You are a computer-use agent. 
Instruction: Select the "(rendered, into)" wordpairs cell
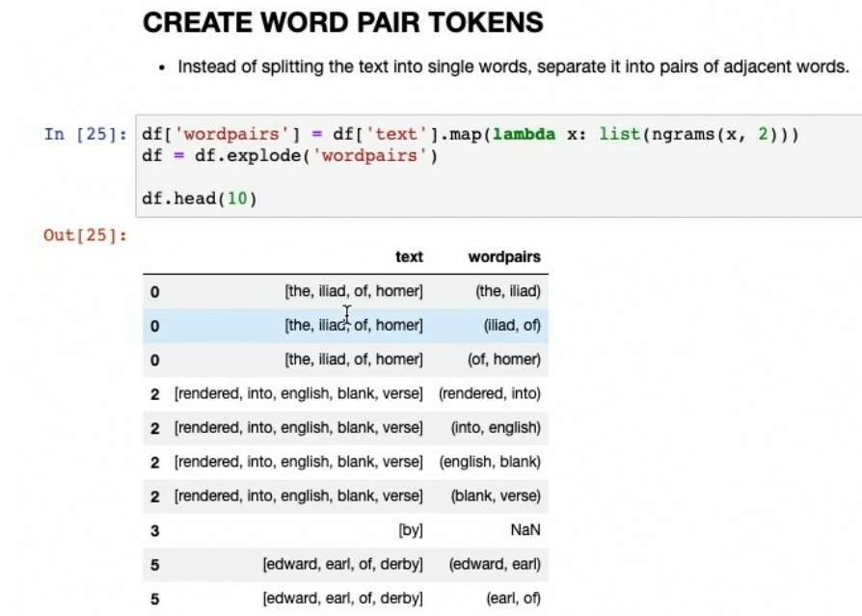(x=490, y=393)
